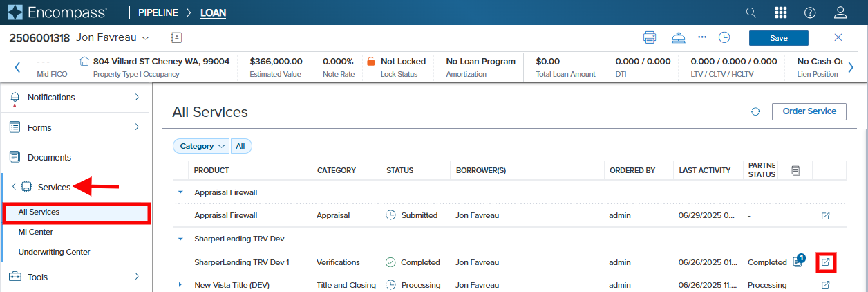The image size is (868, 292).
Task: Click No Loan Program text
Action: 481,62
